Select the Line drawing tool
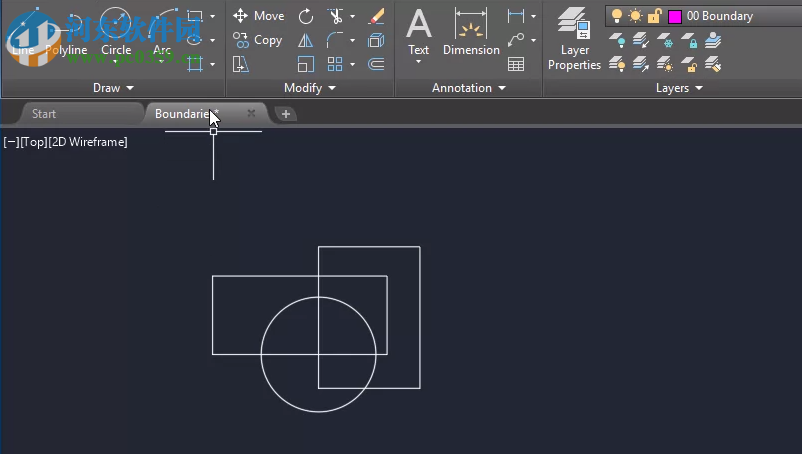Screen dimensions: 802x454 23,33
